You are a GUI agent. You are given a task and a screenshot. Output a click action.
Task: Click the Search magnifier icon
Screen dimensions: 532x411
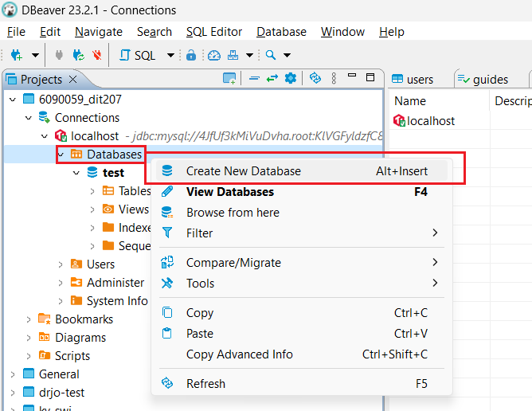[271, 55]
